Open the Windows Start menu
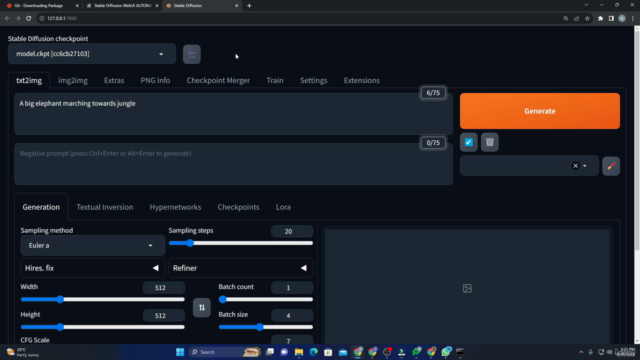This screenshot has height=360, width=640. (180, 352)
